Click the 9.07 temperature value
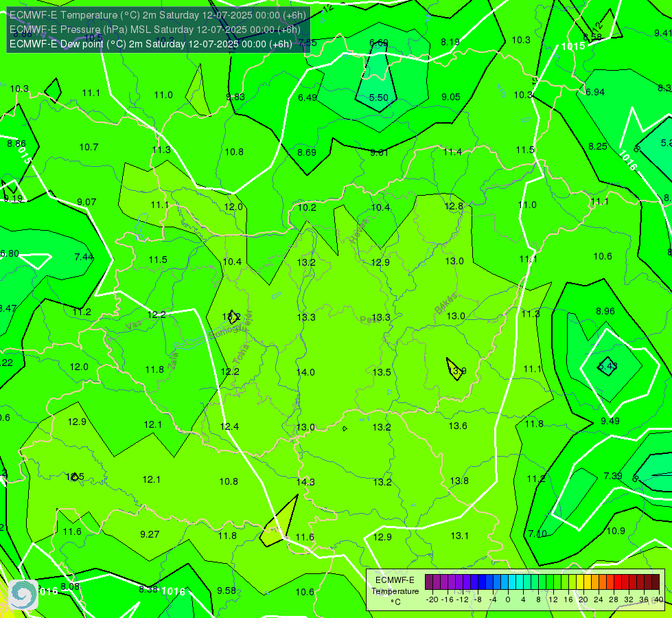The image size is (672, 618). tap(86, 202)
